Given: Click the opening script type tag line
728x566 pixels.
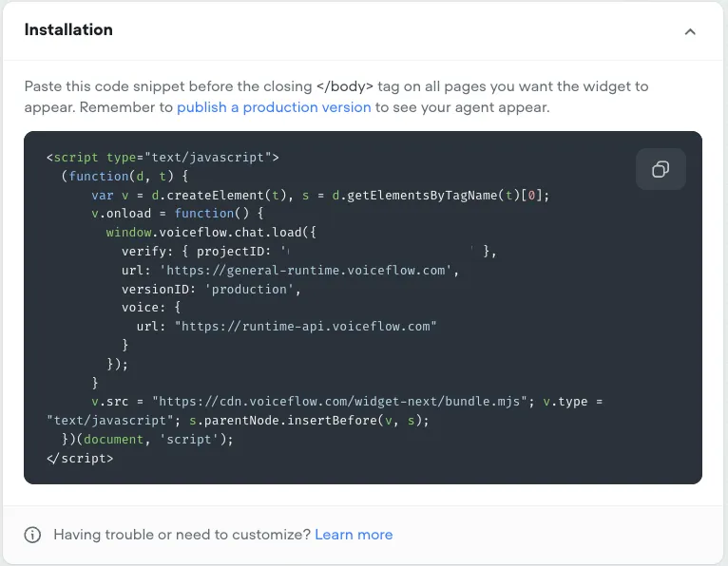Looking at the screenshot, I should click(163, 158).
